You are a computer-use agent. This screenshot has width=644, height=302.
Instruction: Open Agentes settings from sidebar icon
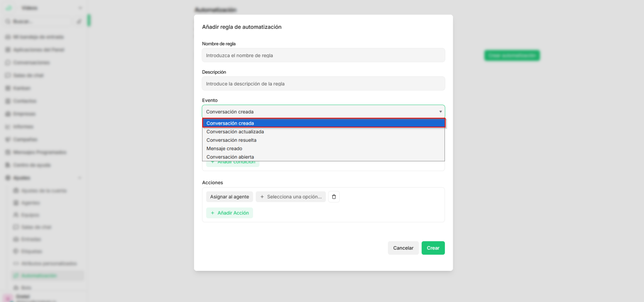tap(16, 203)
